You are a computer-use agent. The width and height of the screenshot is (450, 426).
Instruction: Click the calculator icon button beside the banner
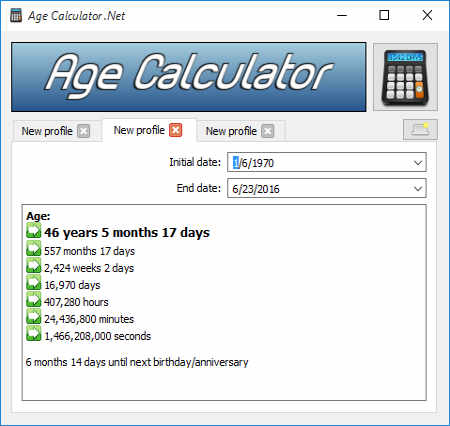pos(405,77)
